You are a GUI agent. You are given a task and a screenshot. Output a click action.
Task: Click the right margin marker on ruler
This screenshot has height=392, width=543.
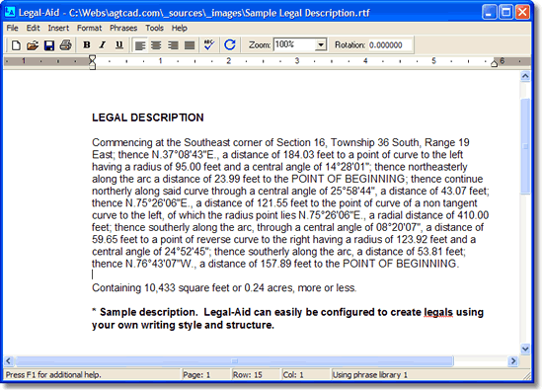(495, 63)
